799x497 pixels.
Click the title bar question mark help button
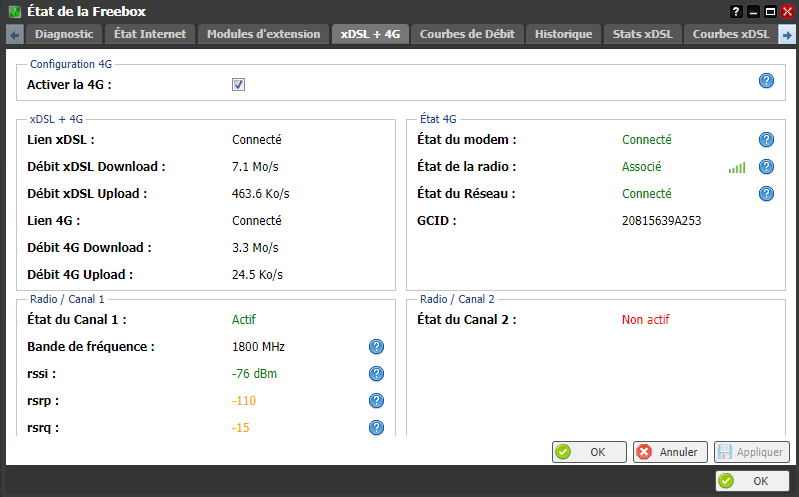[736, 11]
